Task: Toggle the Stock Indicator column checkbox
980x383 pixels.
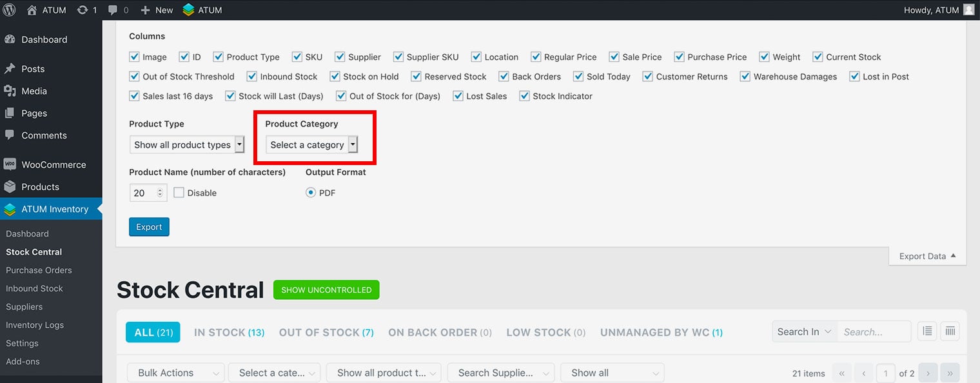Action: click(525, 96)
